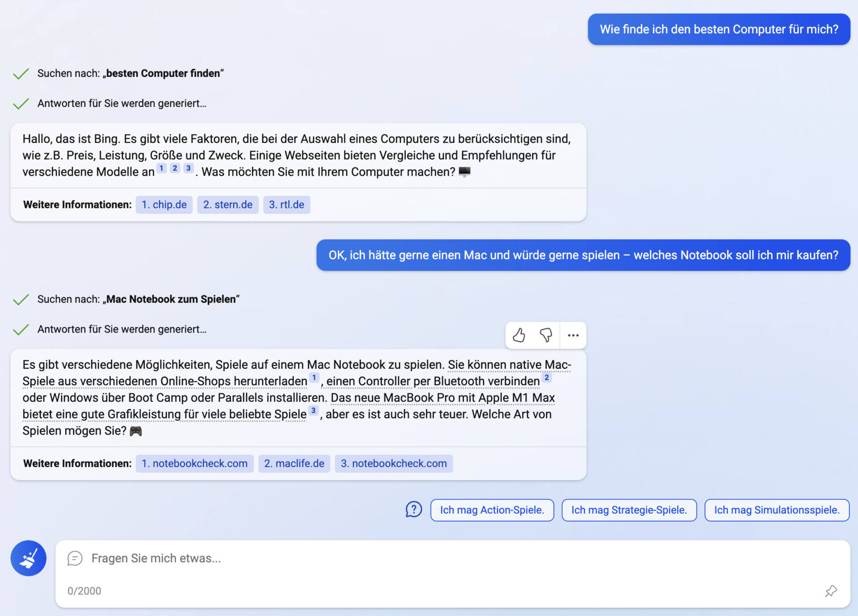Click citation superscript 1 after 'Modelle an'
This screenshot has height=616, width=858.
161,168
